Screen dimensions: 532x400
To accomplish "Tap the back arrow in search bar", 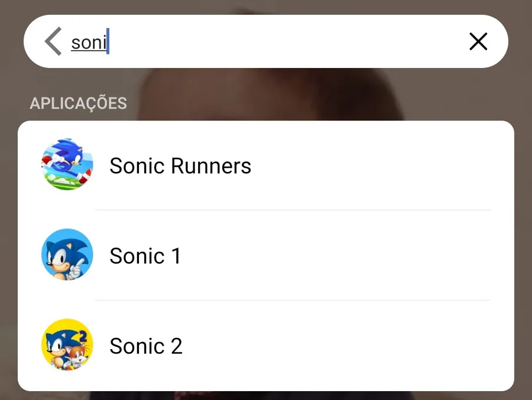I will tap(53, 42).
